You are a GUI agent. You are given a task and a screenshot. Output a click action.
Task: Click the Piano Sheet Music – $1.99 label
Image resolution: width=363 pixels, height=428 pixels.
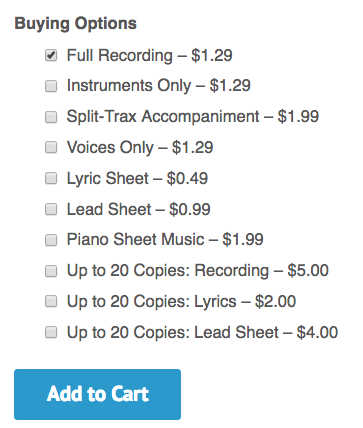[165, 240]
